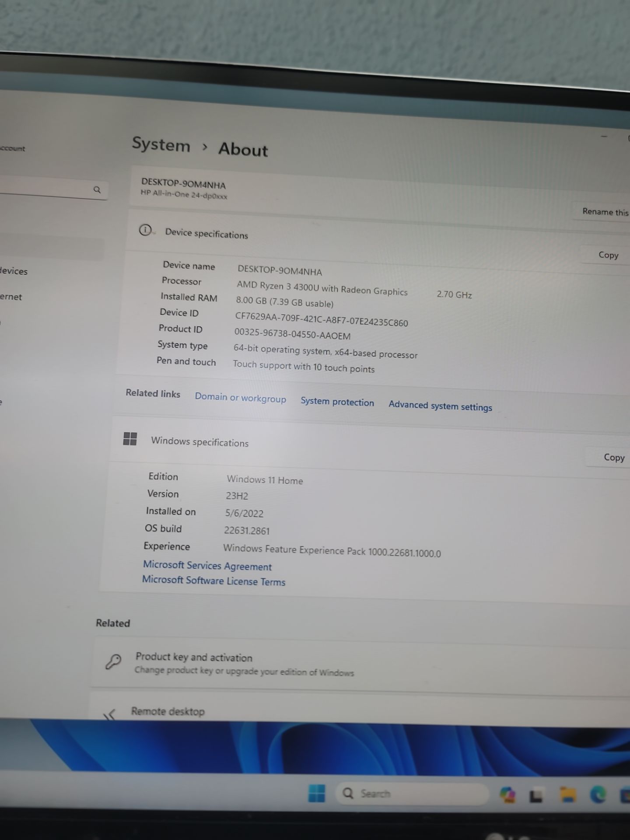
Task: Click the AMD Ryzen 3 4300U processor text
Action: (322, 288)
